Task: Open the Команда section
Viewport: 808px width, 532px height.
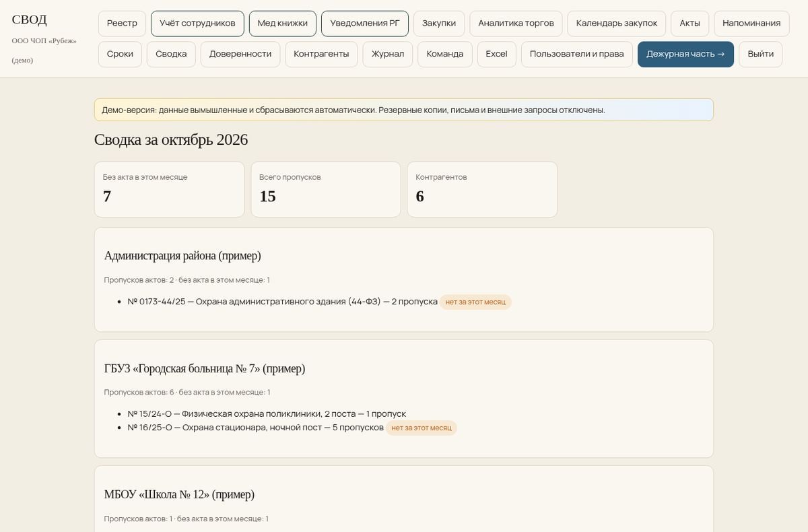Action: click(445, 54)
